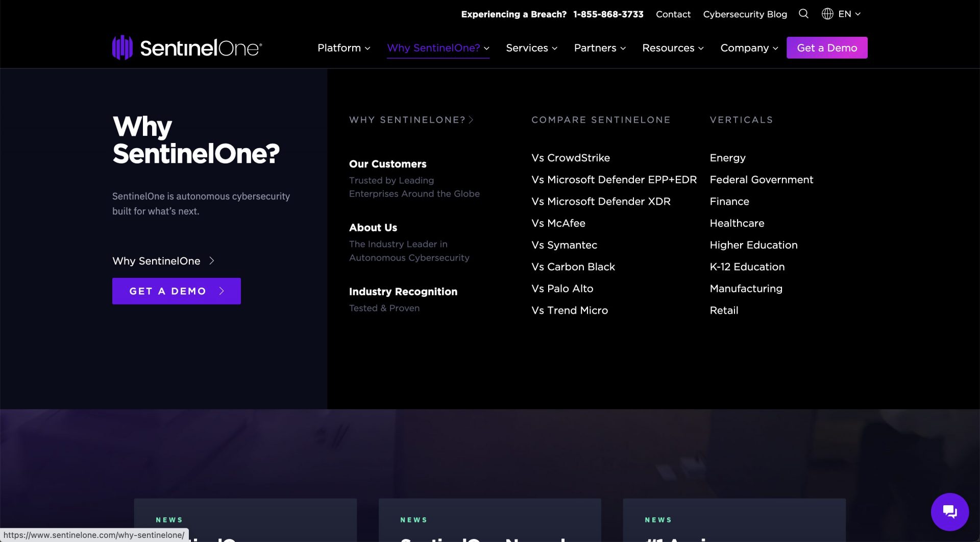
Task: Click the Get a Demo header button
Action: pos(827,48)
